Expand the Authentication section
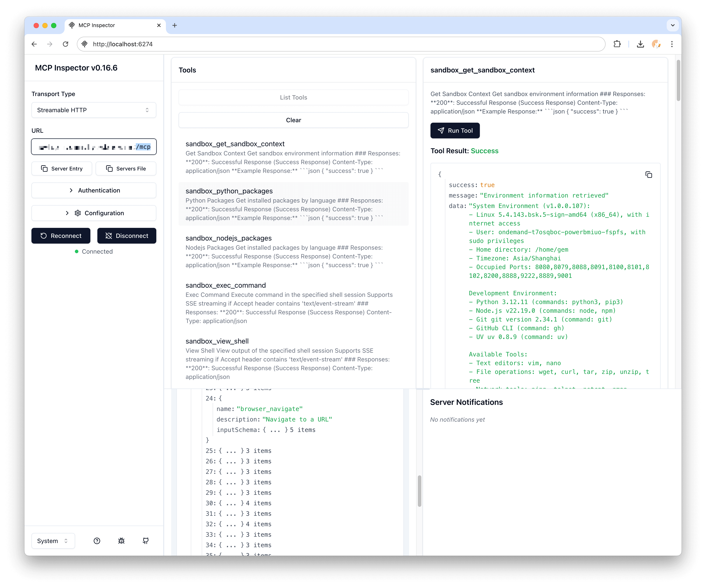706x588 pixels. click(x=94, y=190)
